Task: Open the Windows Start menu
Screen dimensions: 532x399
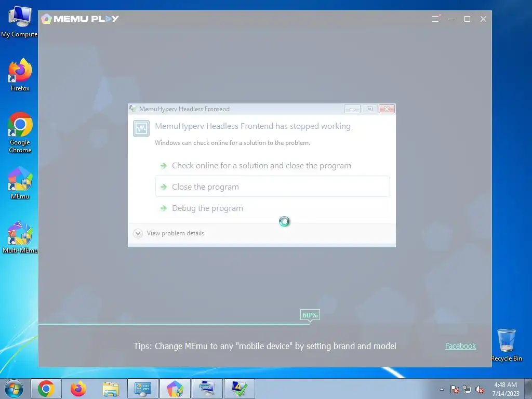Action: [x=14, y=389]
